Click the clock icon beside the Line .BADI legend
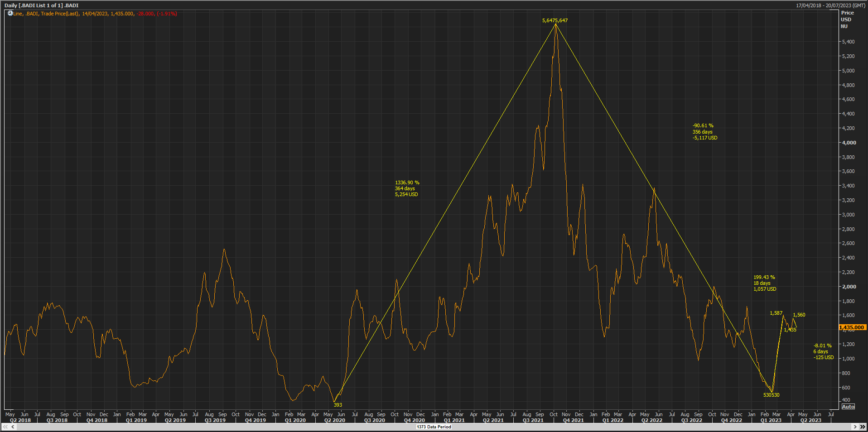Image resolution: width=868 pixels, height=432 pixels. pyautogui.click(x=10, y=13)
